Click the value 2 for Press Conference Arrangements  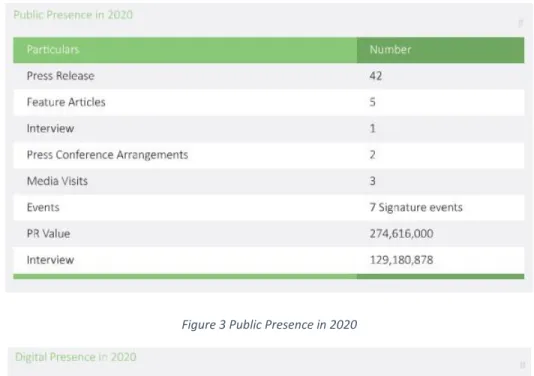373,155
